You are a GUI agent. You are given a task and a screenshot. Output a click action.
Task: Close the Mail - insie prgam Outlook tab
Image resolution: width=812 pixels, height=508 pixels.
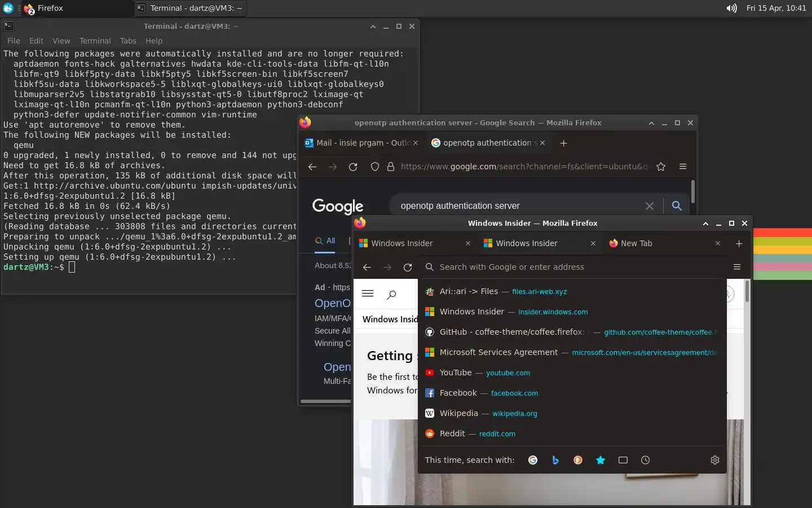[416, 143]
